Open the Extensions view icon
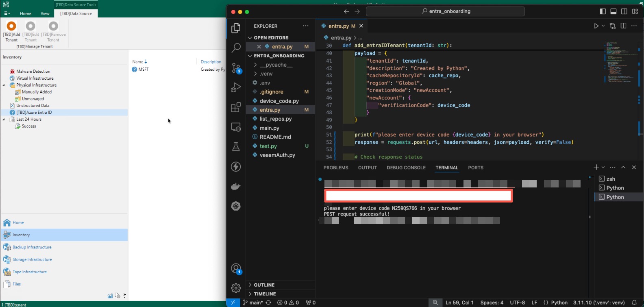 (x=236, y=107)
